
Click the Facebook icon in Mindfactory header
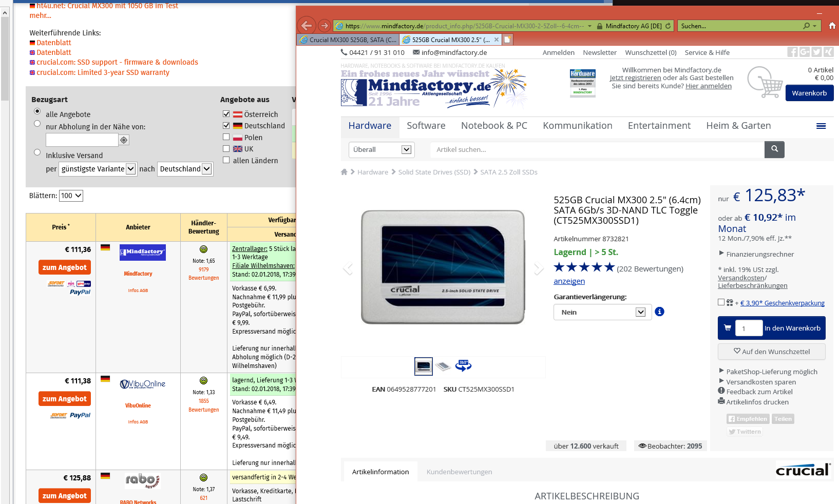coord(793,52)
